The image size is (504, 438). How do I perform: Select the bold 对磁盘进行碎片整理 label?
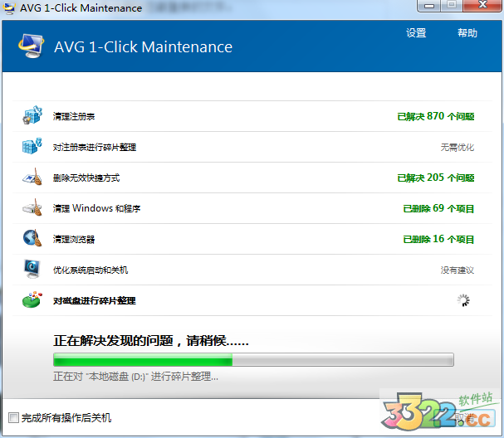pyautogui.click(x=94, y=300)
